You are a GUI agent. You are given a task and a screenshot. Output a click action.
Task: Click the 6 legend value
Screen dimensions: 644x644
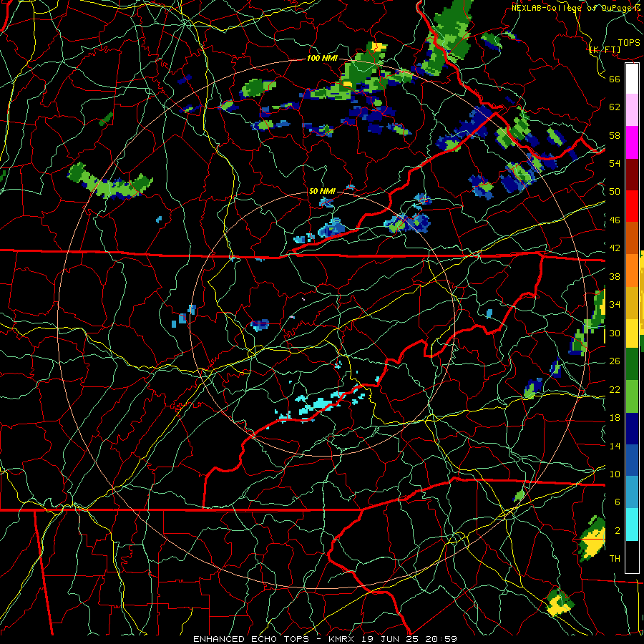(618, 502)
